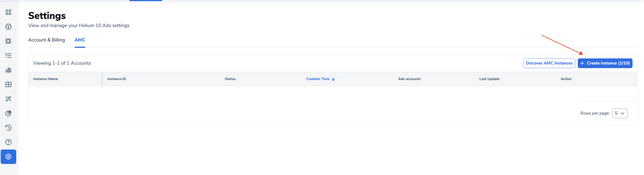The image size is (644, 175).
Task: Click the settings gear icon in sidebar
Action: pyautogui.click(x=8, y=157)
